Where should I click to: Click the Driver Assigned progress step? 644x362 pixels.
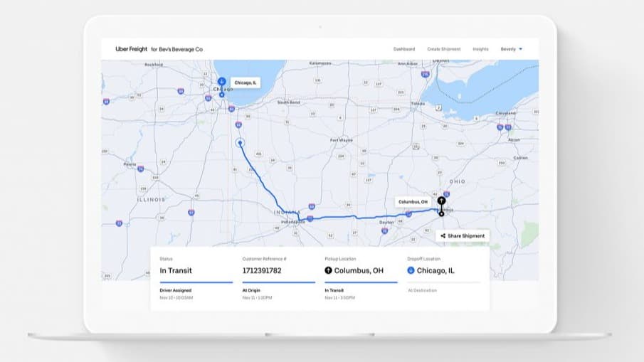[174, 290]
